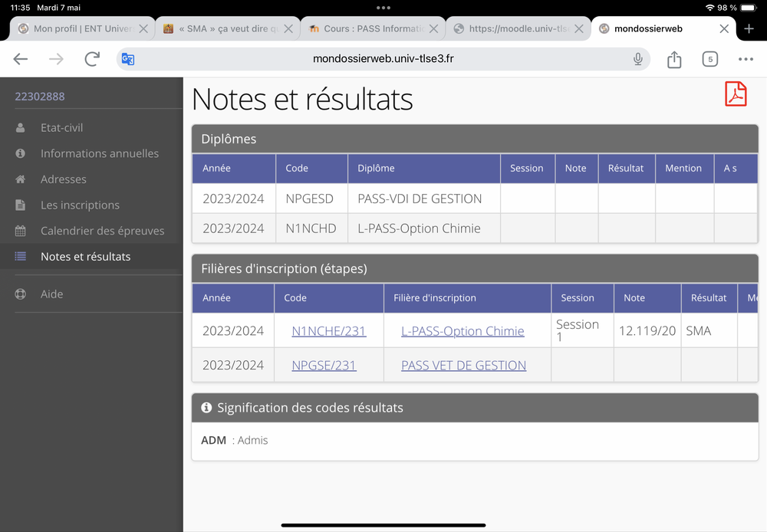Tap the browser back arrow
The width and height of the screenshot is (767, 532).
click(x=21, y=59)
